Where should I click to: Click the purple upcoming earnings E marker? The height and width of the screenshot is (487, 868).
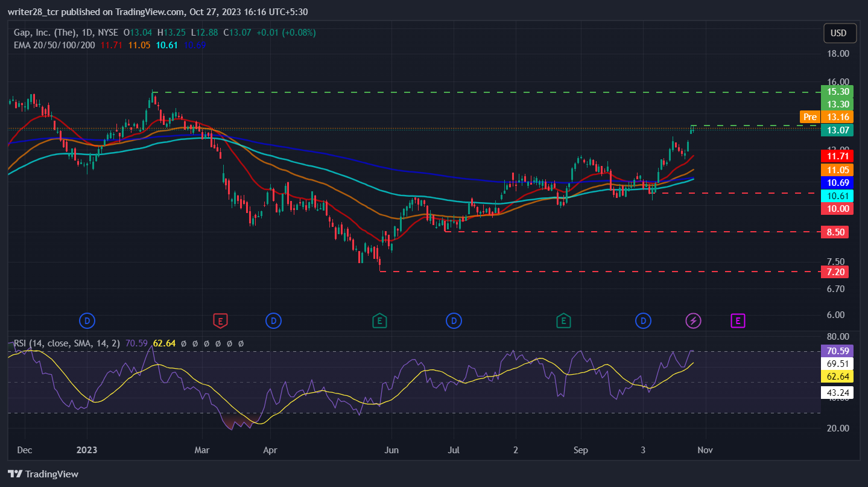click(x=738, y=320)
